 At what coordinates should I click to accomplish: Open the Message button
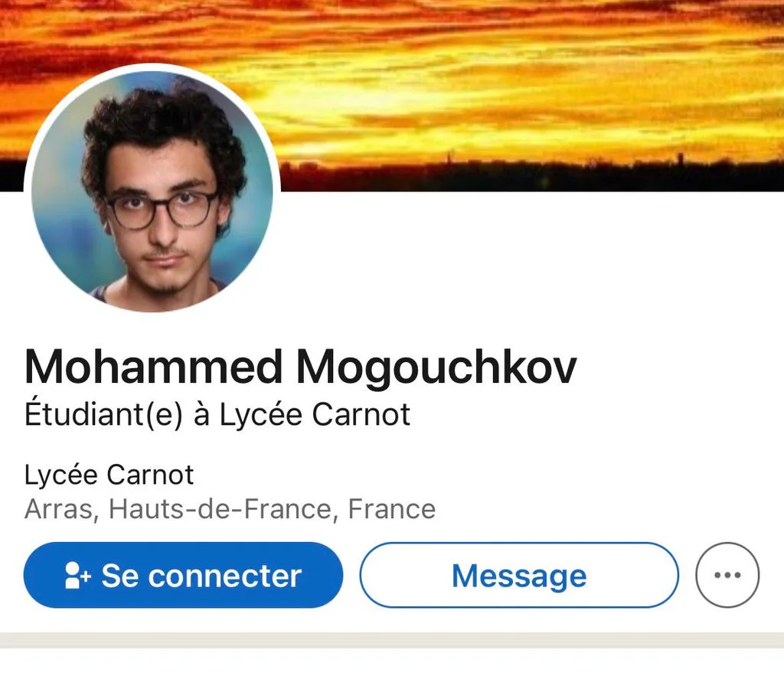(x=519, y=575)
